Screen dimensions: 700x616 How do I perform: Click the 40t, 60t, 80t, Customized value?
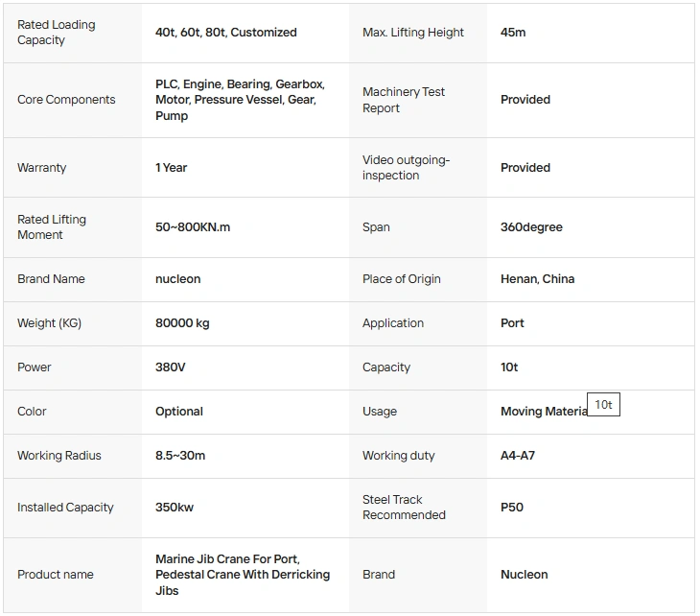click(x=226, y=33)
